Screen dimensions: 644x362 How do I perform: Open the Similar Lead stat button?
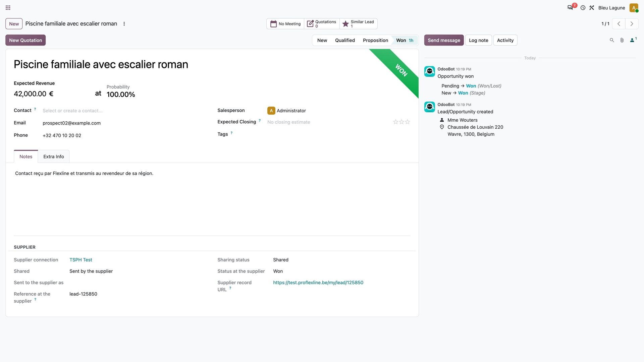(358, 24)
